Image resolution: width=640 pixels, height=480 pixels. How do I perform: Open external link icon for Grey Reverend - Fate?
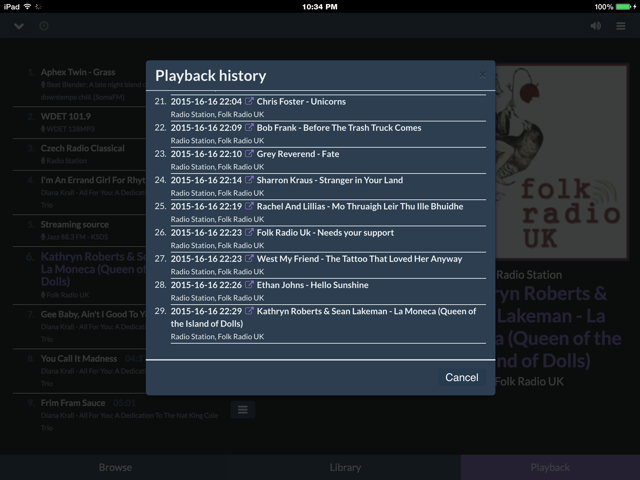(249, 153)
